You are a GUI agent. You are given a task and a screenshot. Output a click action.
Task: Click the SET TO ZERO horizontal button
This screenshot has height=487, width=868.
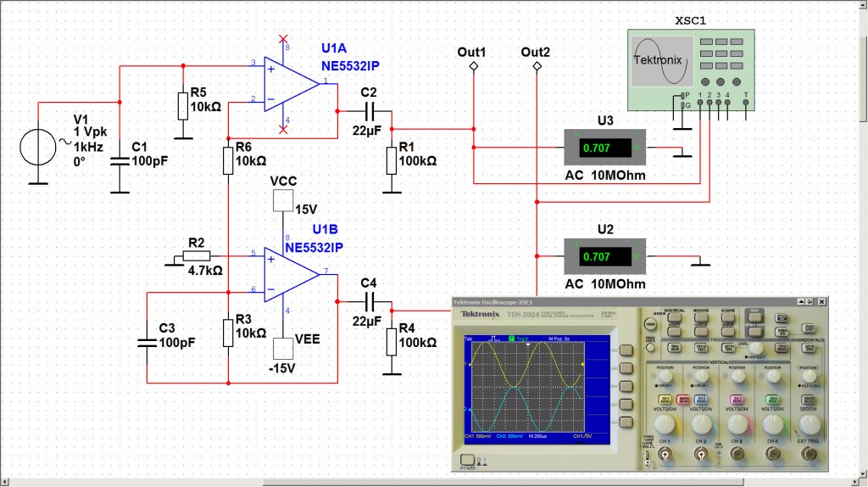808,348
